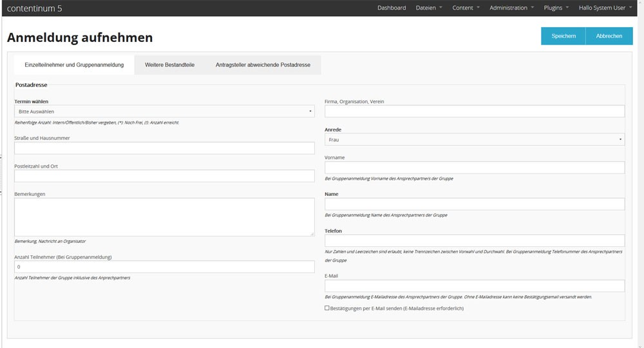Open the Dashboard menu item

pos(392,8)
